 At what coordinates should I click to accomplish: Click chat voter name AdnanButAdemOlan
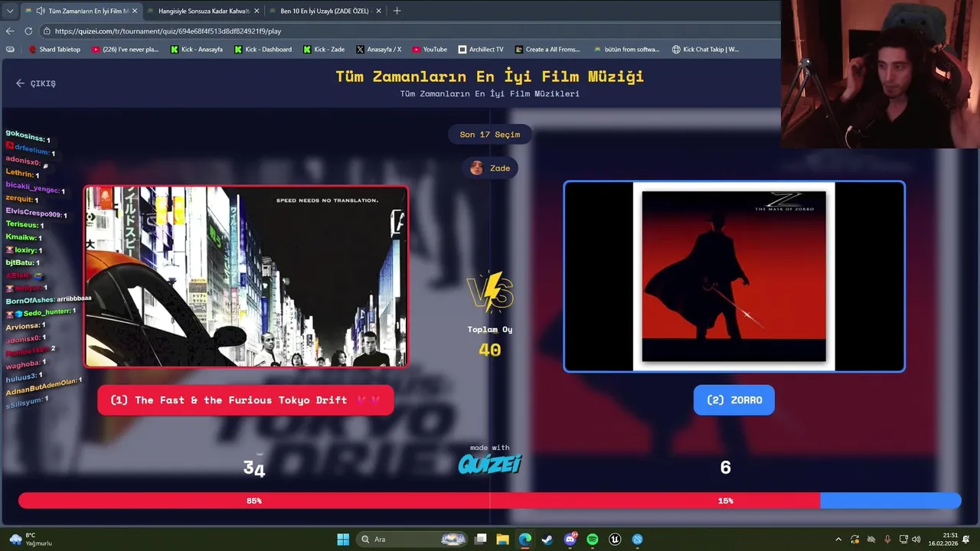click(x=42, y=386)
